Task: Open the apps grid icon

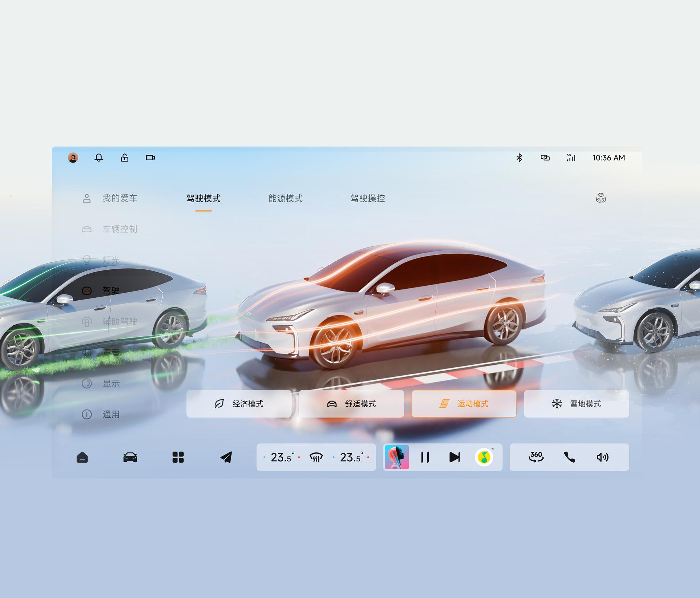Action: [x=178, y=457]
